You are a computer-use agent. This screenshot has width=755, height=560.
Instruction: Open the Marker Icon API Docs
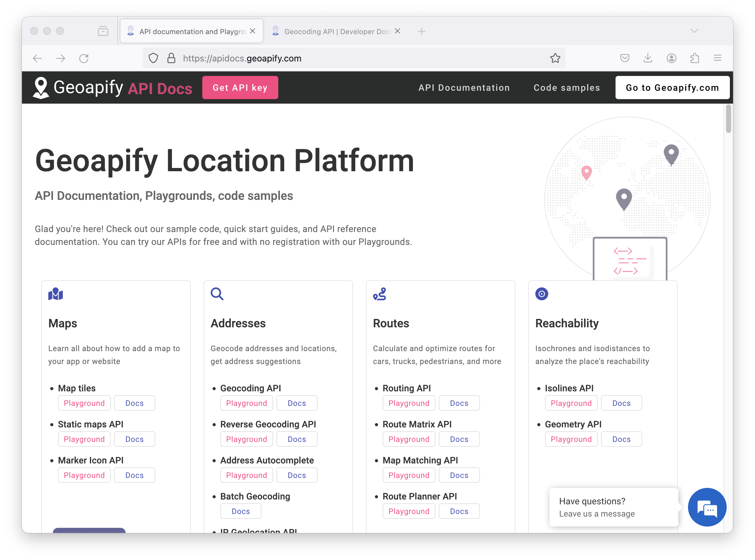click(134, 475)
